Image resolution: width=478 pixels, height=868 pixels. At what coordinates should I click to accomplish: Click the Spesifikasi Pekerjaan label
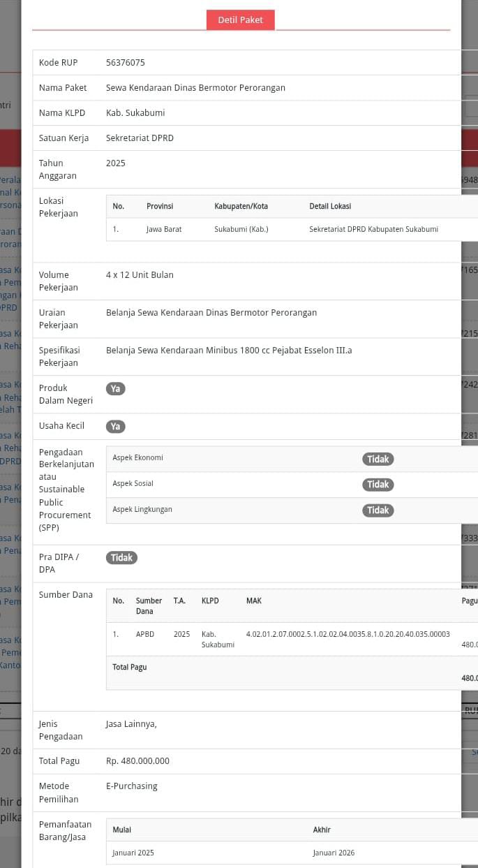click(x=59, y=356)
